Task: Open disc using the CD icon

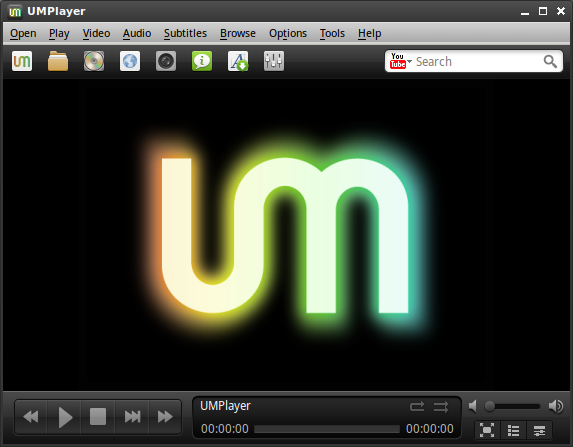Action: [x=94, y=61]
